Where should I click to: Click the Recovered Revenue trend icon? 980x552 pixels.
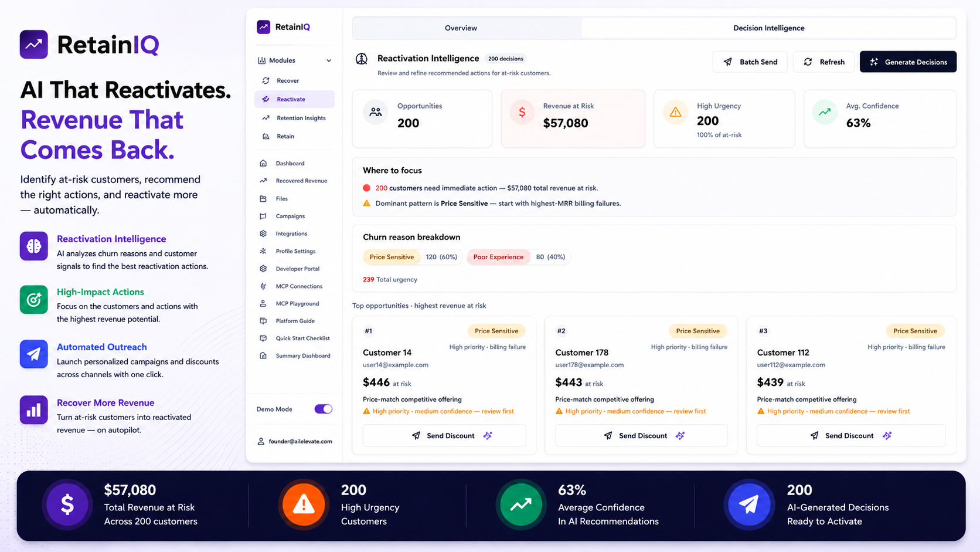point(263,181)
